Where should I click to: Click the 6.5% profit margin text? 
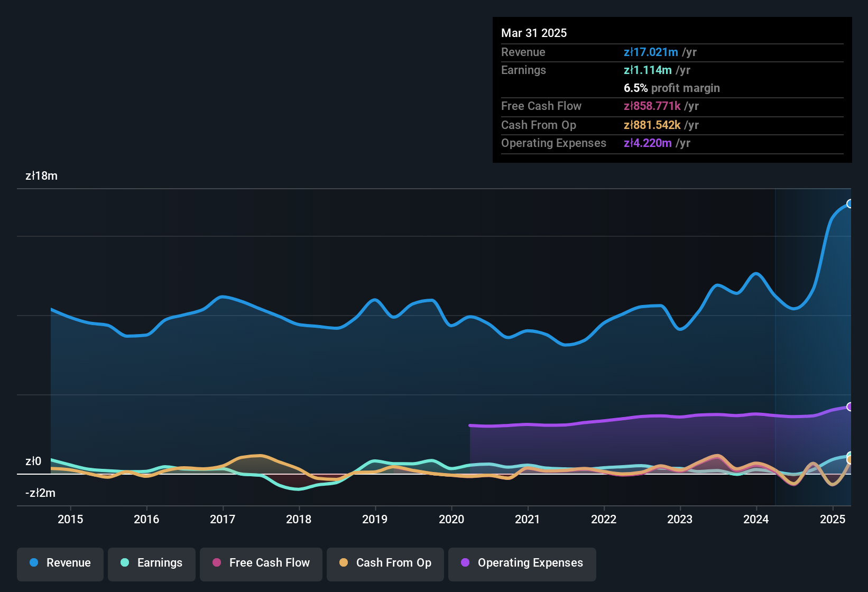click(672, 88)
